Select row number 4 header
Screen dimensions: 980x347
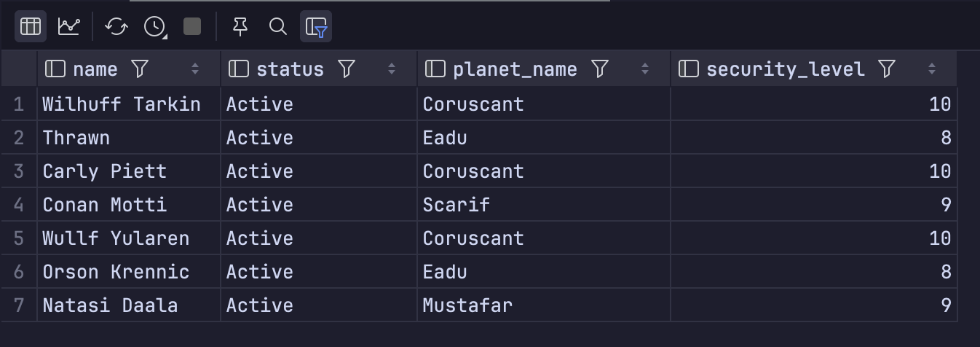[18, 204]
